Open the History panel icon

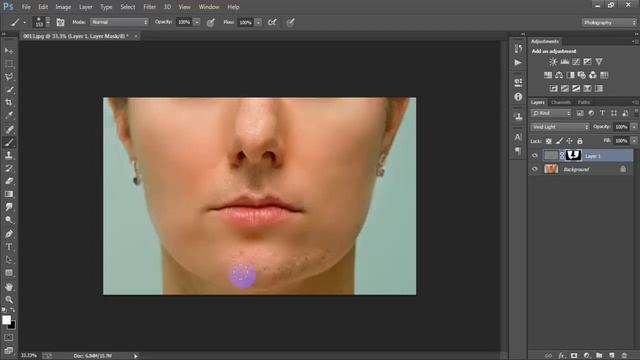click(x=518, y=49)
